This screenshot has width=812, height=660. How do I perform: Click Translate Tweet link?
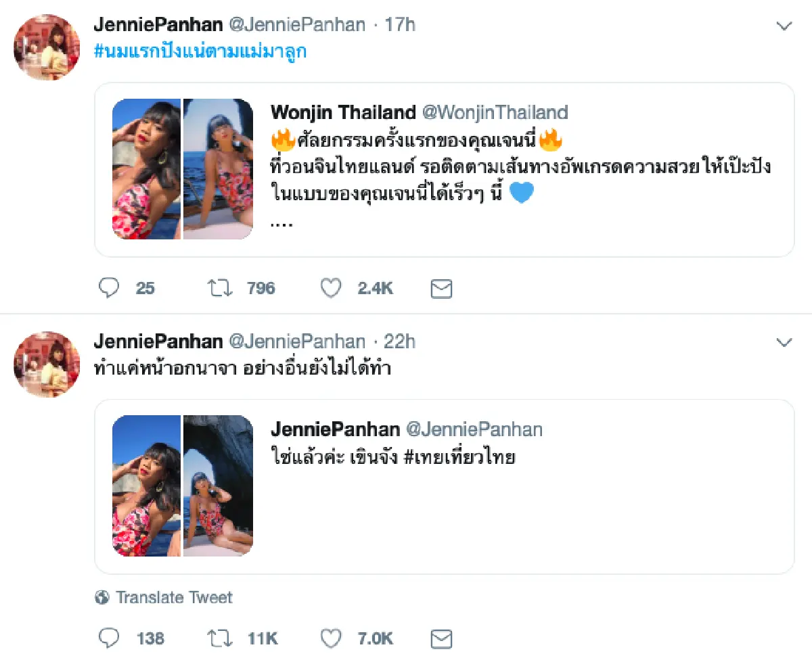coord(174,598)
